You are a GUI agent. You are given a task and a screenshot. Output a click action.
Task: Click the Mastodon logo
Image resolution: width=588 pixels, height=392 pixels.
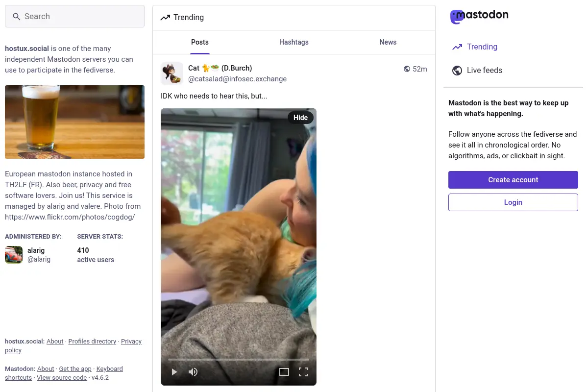(479, 16)
